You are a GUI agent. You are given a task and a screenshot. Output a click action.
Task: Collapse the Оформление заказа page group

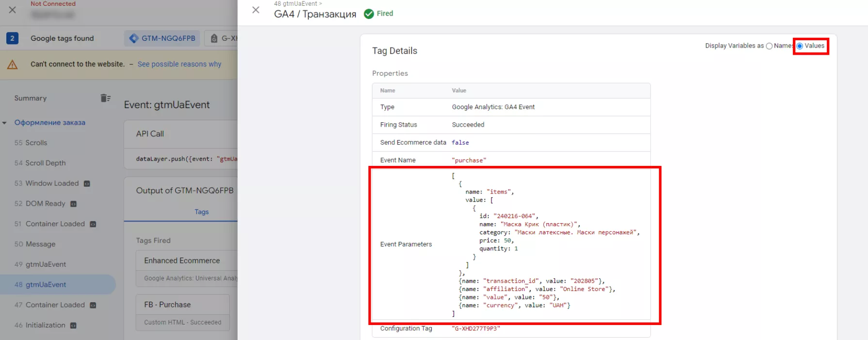coord(4,123)
